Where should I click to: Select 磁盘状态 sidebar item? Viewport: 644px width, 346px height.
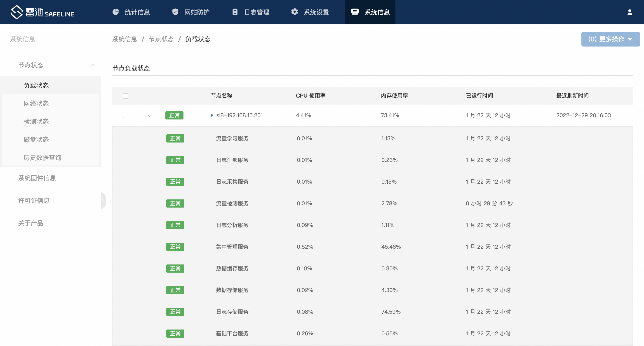[36, 140]
